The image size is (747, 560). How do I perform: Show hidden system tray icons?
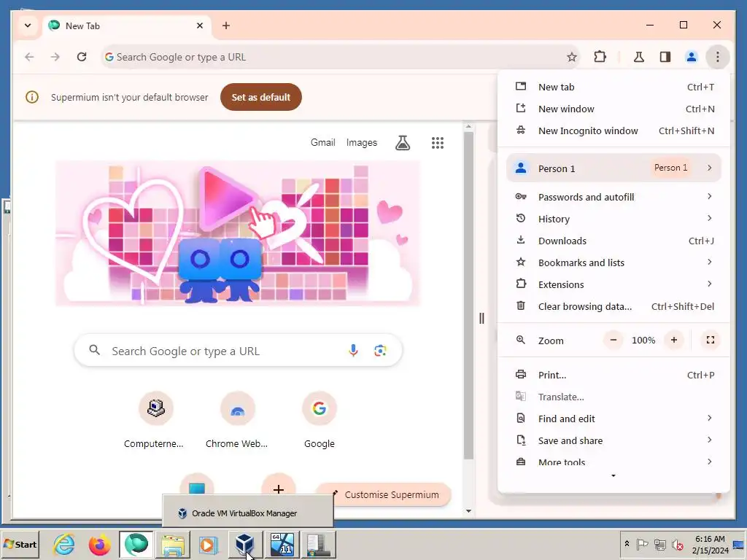click(627, 543)
